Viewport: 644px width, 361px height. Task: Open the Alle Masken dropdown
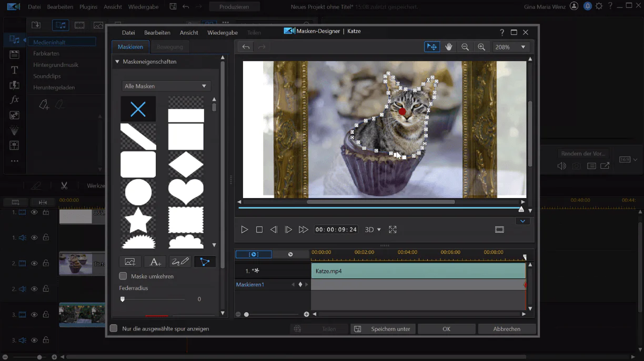166,86
